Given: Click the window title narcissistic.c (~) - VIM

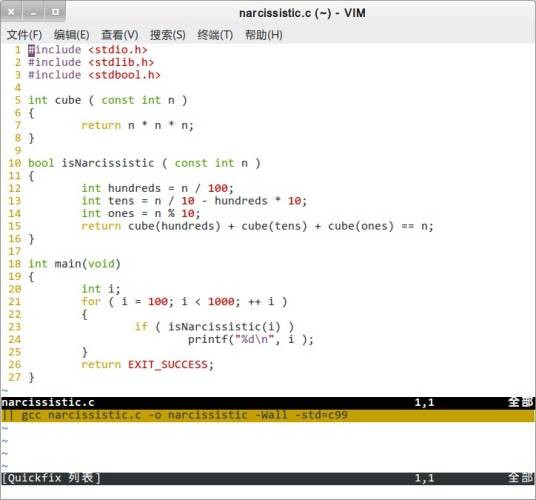Looking at the screenshot, I should tap(302, 13).
